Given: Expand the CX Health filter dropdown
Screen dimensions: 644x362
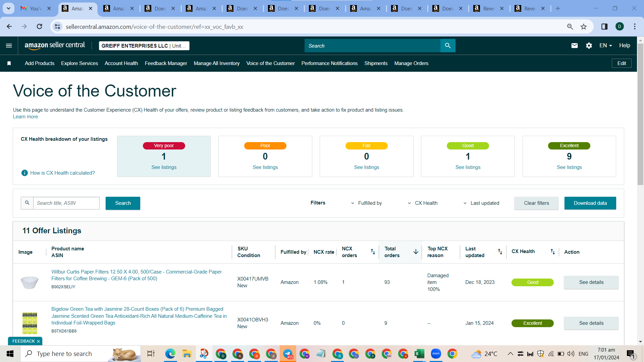Looking at the screenshot, I should (423, 203).
